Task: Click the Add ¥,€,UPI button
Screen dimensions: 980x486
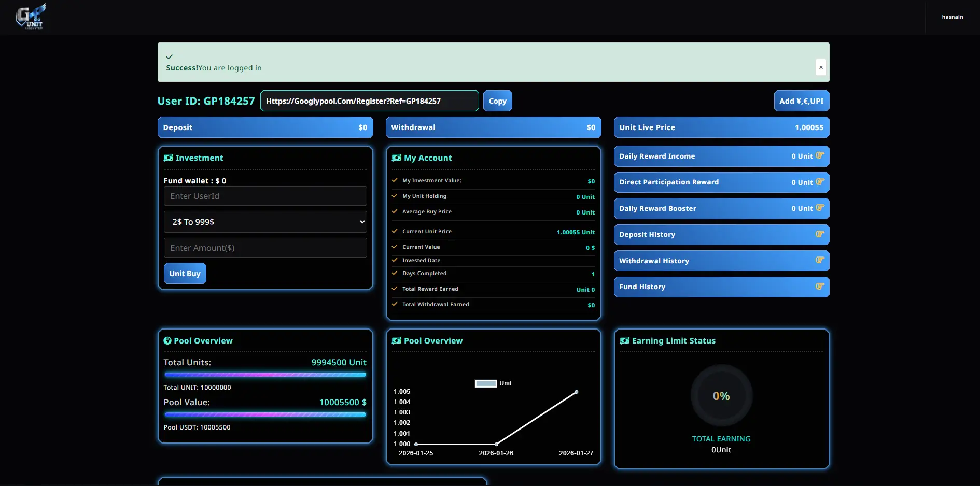Action: (x=802, y=101)
